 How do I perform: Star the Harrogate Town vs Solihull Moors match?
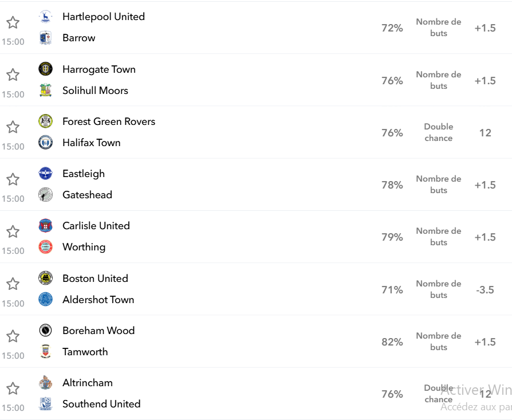point(13,75)
